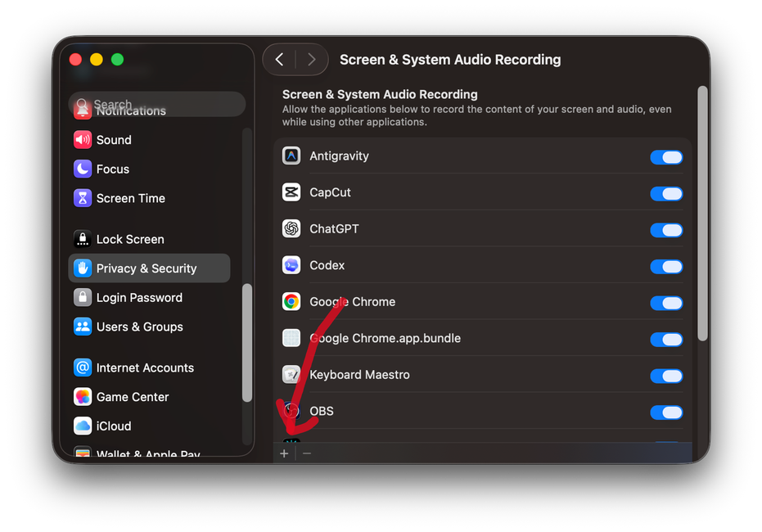Go back using the left chevron
The height and width of the screenshot is (532, 762).
(279, 59)
